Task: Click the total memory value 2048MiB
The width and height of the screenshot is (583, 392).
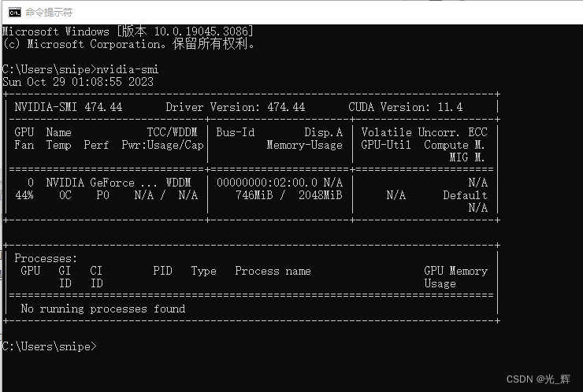Action: (321, 195)
